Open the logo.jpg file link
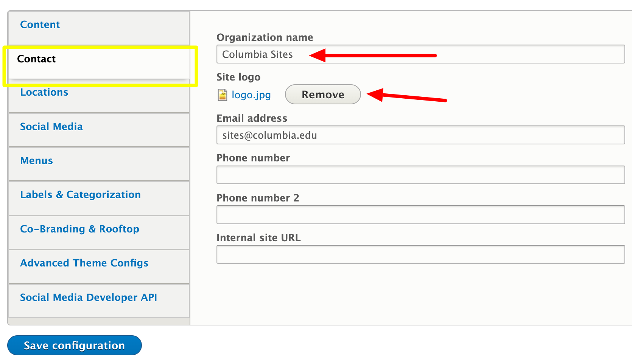Screen dimensions: 632x364 (x=251, y=95)
